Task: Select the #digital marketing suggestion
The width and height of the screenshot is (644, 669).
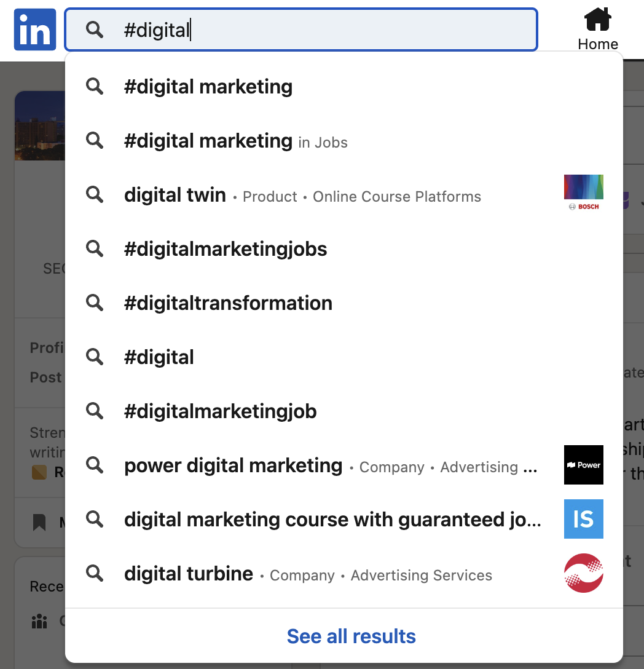Action: coord(208,86)
